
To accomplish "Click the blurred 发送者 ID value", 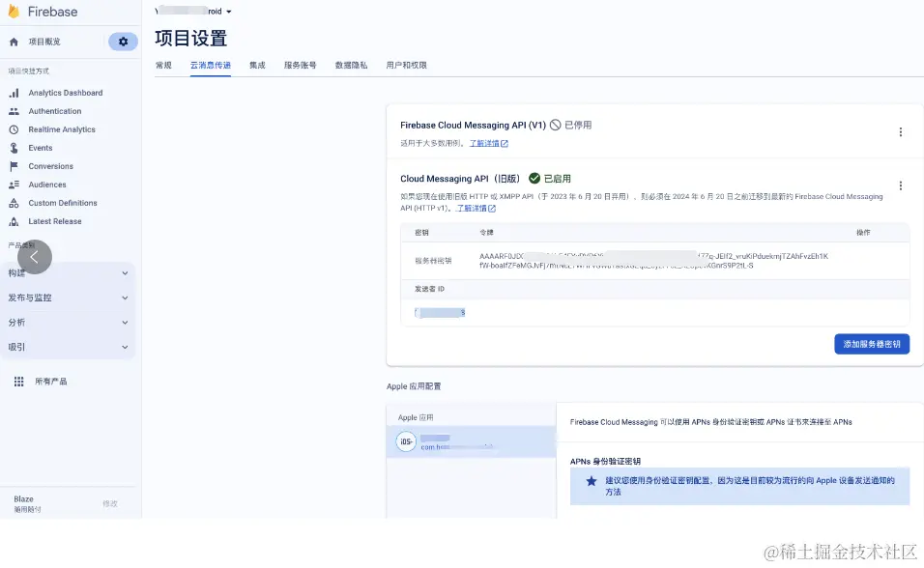I will (440, 313).
